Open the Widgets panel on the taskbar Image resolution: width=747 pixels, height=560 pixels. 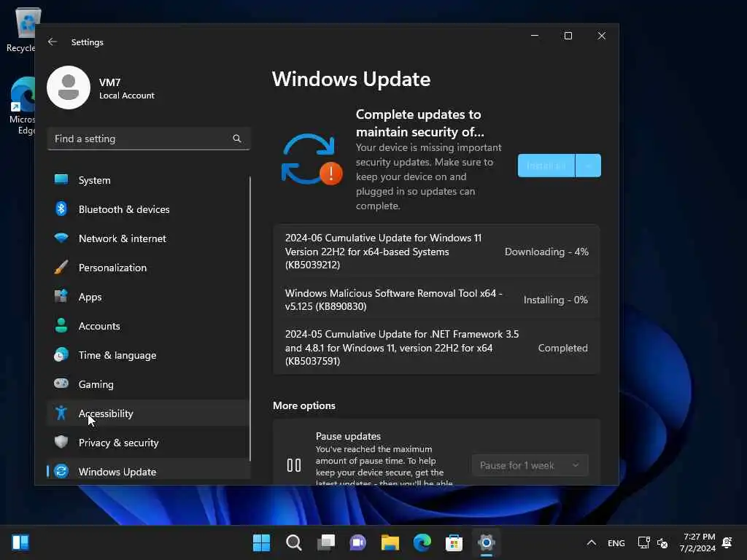click(20, 542)
